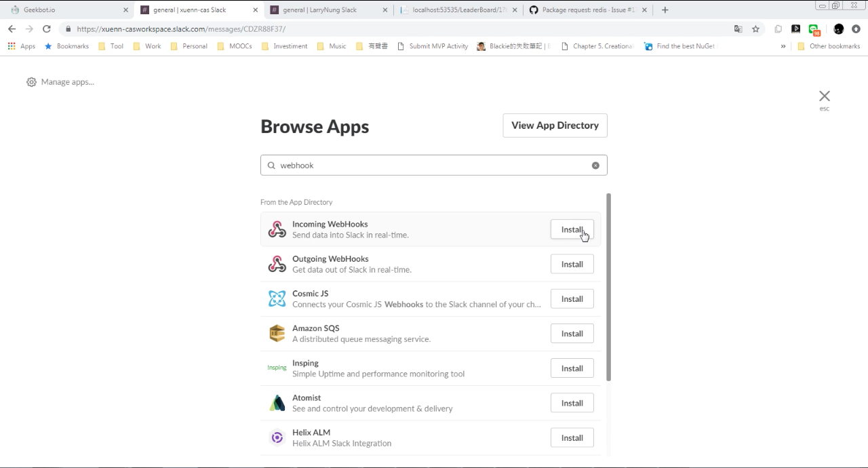
Task: Click the Cosmic JS atom icon
Action: [x=277, y=298]
